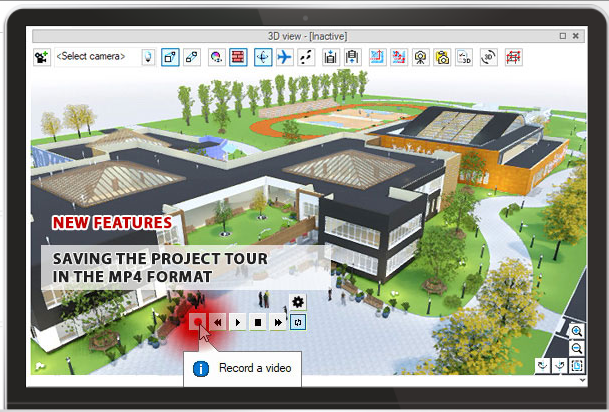Open tour settings gear icon

tap(298, 302)
